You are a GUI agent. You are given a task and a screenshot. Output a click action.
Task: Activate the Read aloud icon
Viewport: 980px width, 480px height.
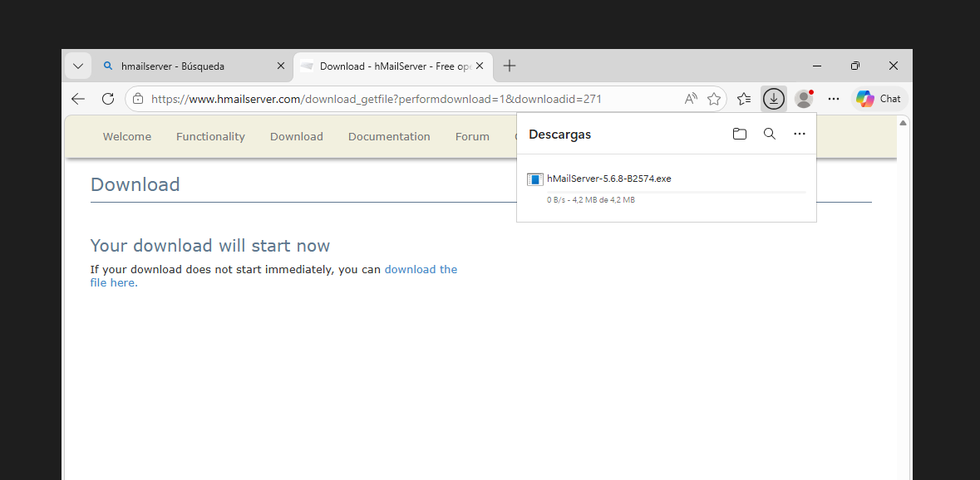(x=691, y=99)
